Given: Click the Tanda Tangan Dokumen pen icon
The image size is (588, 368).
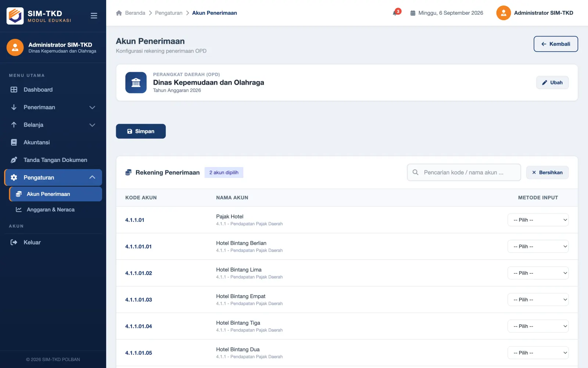Looking at the screenshot, I should pos(14,160).
